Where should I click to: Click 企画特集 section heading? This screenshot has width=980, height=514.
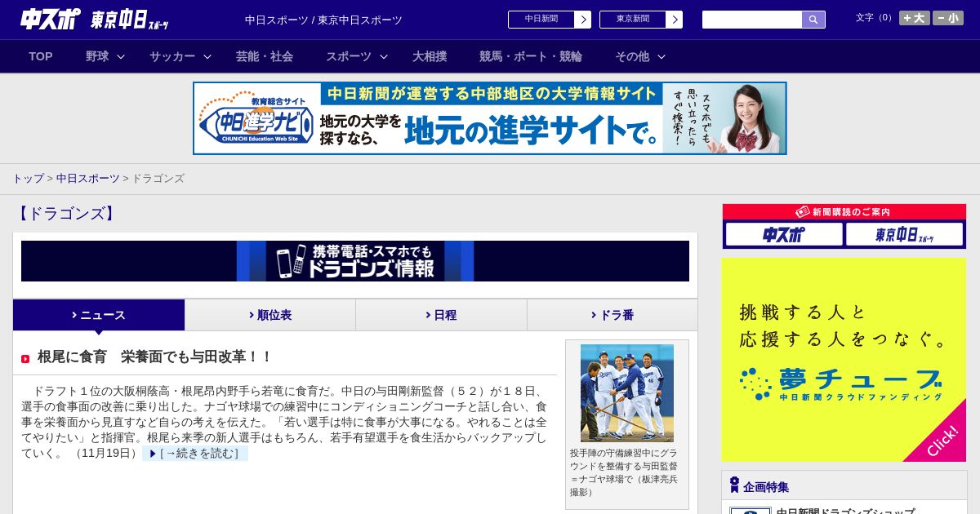point(766,487)
